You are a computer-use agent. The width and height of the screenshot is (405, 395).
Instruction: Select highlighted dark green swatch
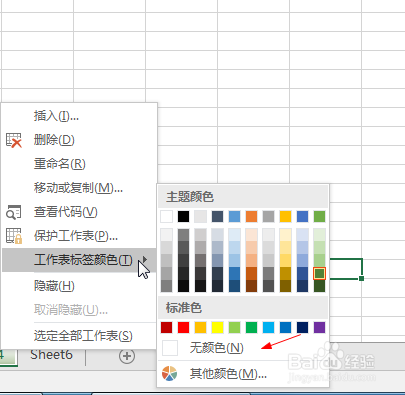point(320,274)
